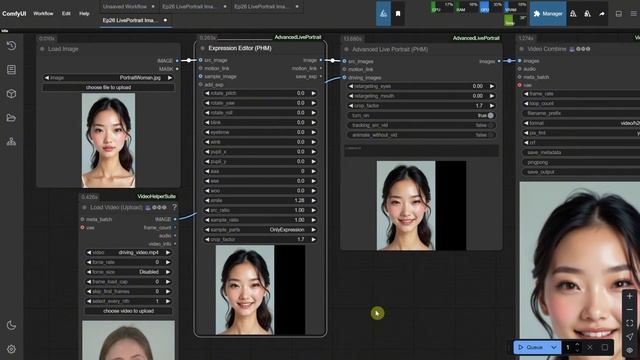
Task: Clear pending tasks square icon
Action: [605, 347]
